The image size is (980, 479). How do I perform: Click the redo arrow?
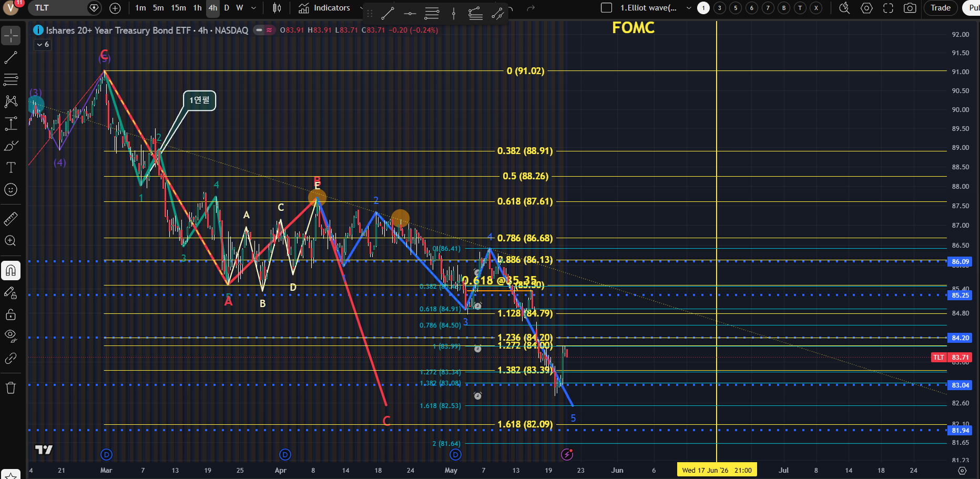pos(531,8)
